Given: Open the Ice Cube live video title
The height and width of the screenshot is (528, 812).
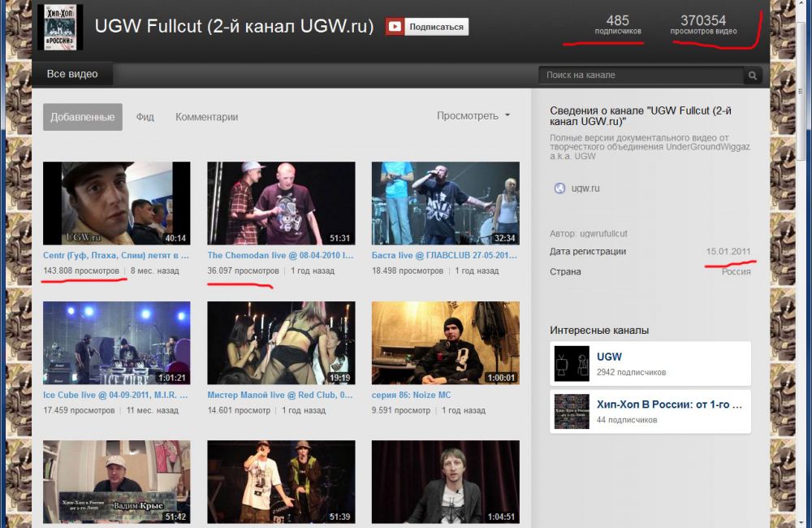Looking at the screenshot, I should click(115, 395).
